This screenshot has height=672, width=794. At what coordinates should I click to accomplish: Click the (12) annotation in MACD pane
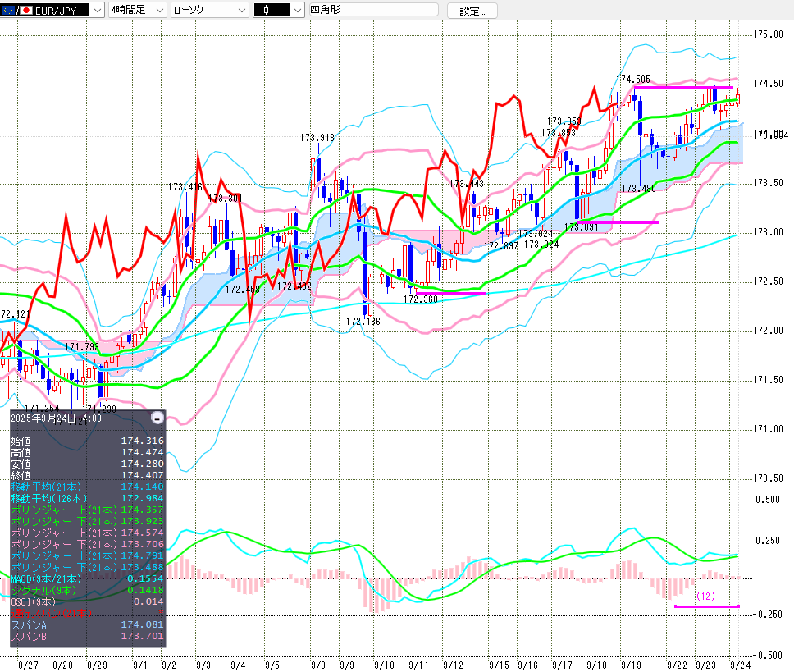pyautogui.click(x=706, y=595)
